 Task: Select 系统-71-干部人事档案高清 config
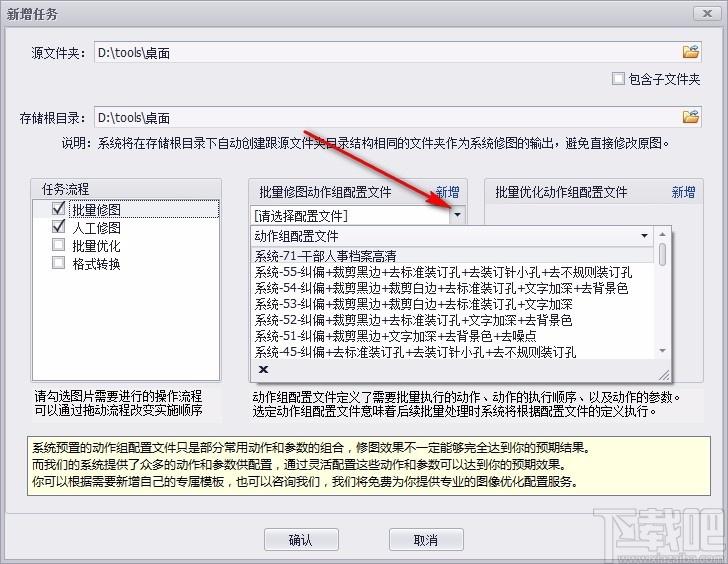pos(453,256)
